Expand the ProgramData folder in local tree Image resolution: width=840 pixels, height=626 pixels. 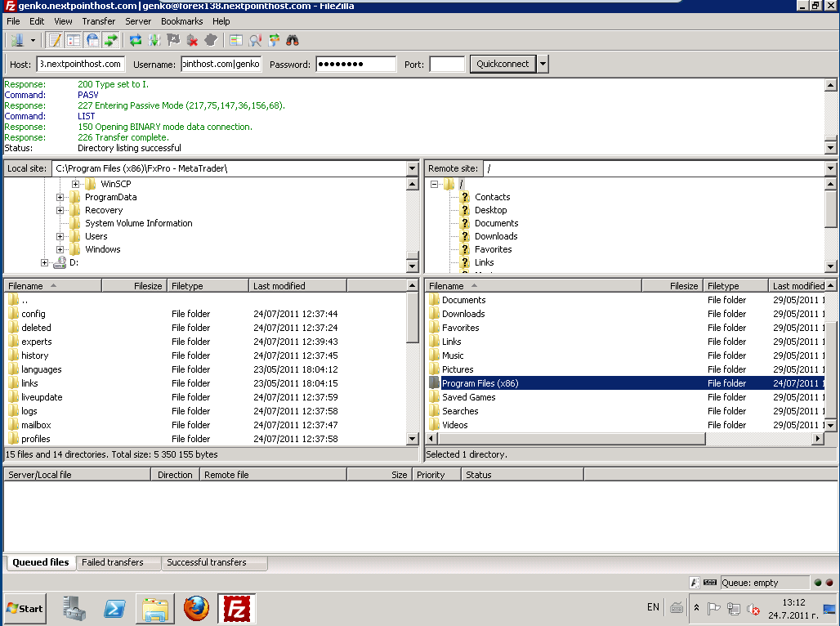point(60,197)
